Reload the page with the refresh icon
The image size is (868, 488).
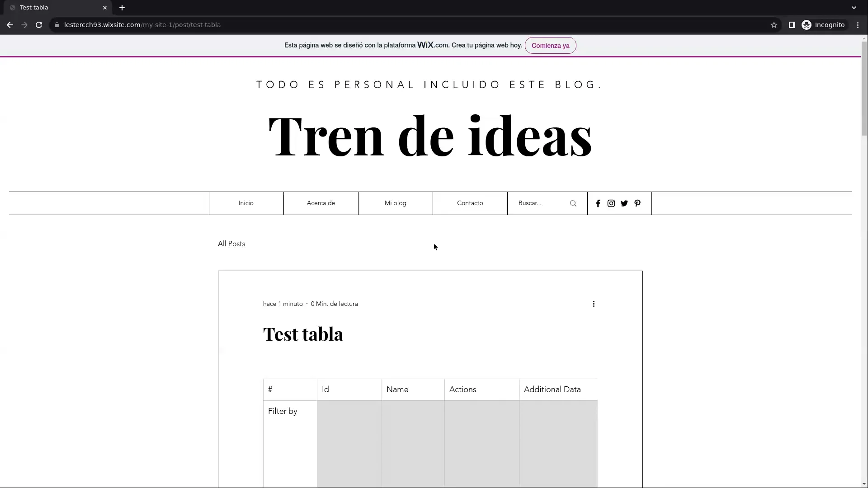[x=39, y=25]
